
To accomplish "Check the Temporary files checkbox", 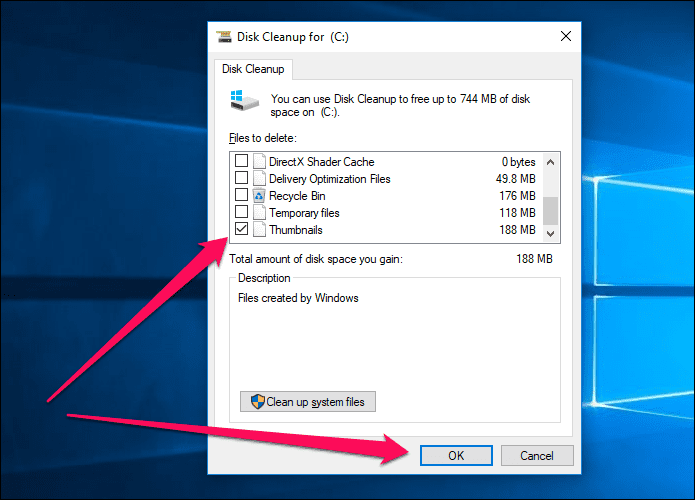I will tap(241, 211).
